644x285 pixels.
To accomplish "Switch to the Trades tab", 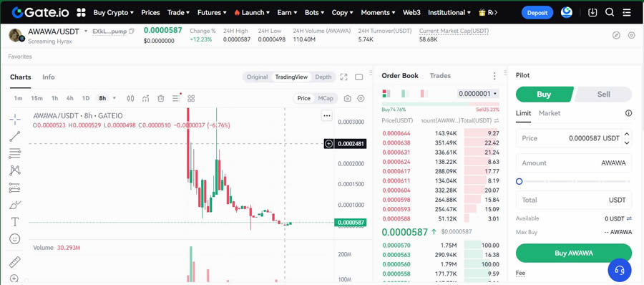I will tap(440, 76).
